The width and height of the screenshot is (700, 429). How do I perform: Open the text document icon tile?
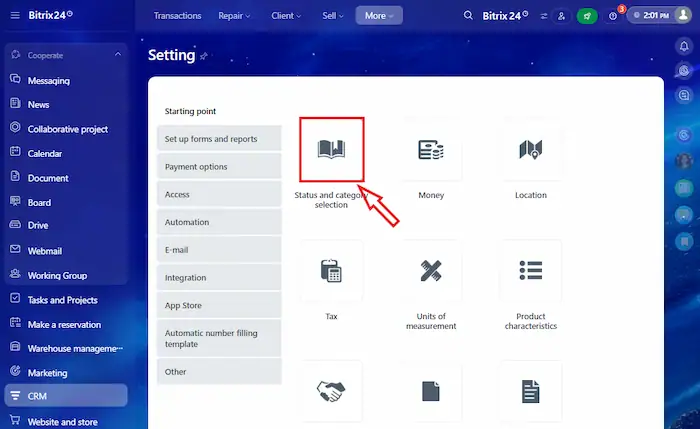point(531,391)
